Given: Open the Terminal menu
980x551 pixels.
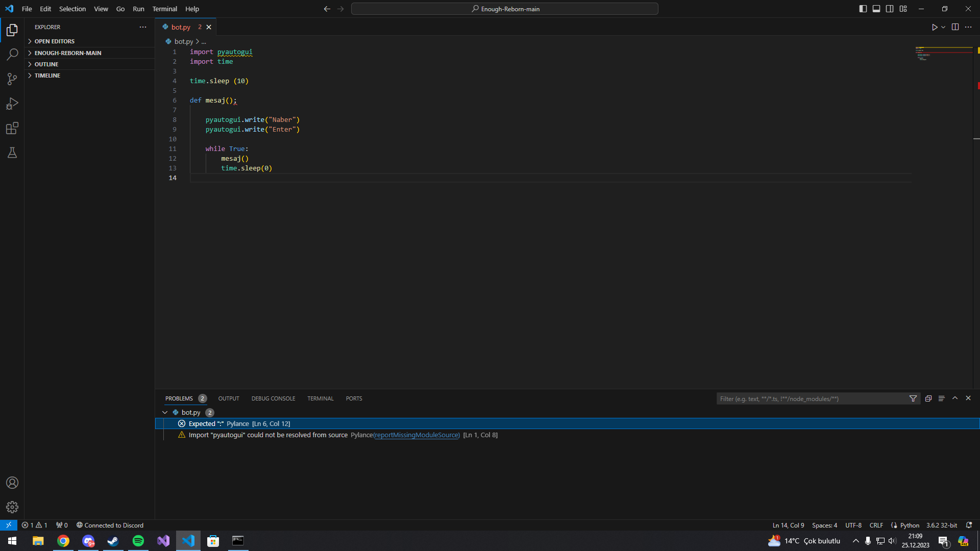Looking at the screenshot, I should [x=164, y=9].
